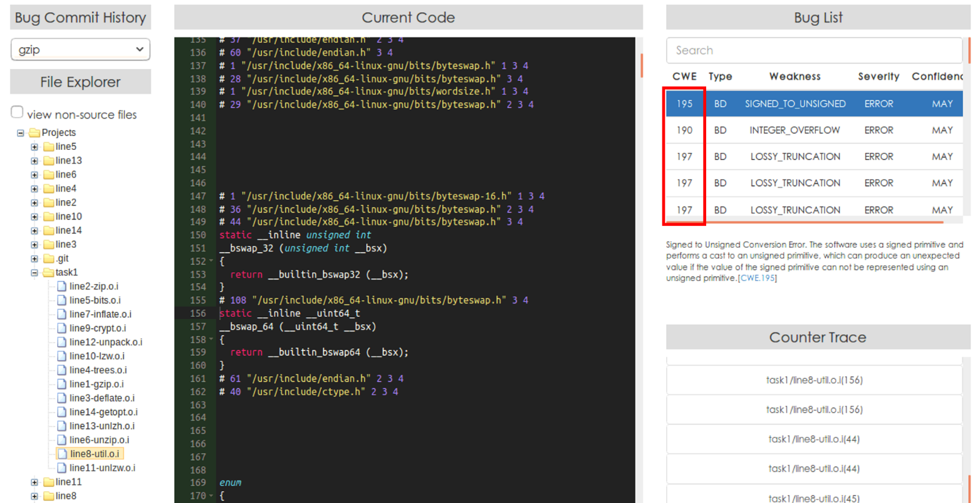Image resolution: width=980 pixels, height=503 pixels.
Task: Open line12-unpack.o.i file
Action: (106, 342)
